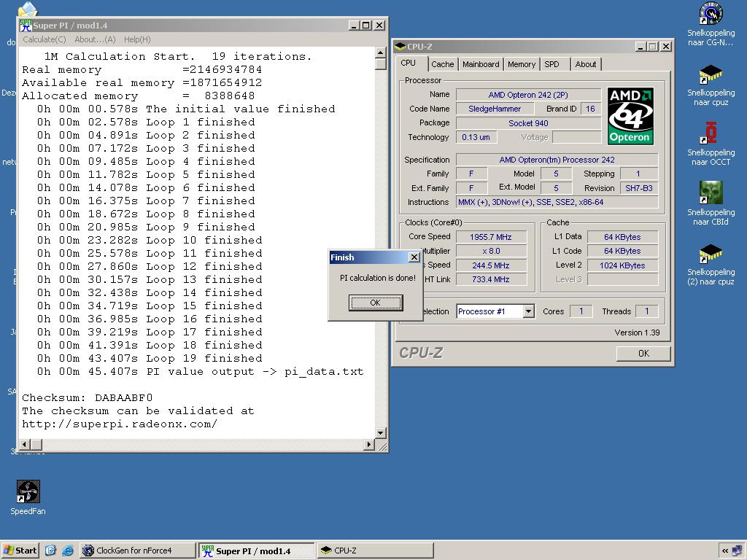The width and height of the screenshot is (747, 560).
Task: Close the CPU-Z window
Action: (x=666, y=46)
